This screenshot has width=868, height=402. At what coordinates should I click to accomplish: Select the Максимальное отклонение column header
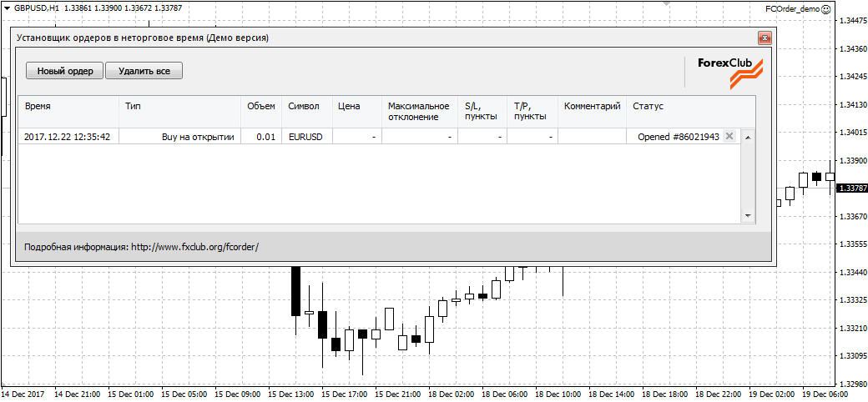point(420,112)
